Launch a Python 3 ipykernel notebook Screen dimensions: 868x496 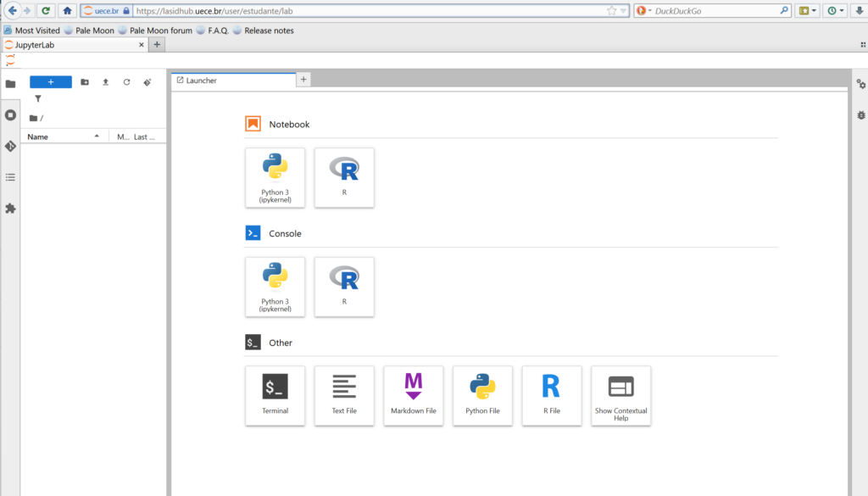click(x=275, y=178)
